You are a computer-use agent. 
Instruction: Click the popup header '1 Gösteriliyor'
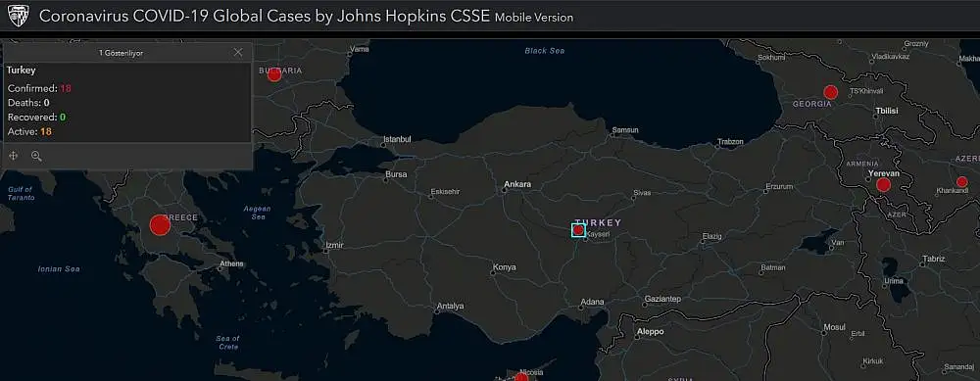pos(122,53)
